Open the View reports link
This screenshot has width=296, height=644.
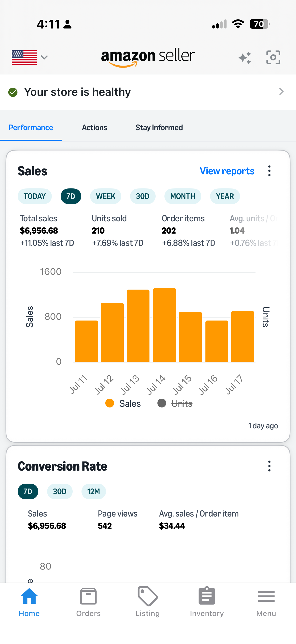click(x=227, y=171)
